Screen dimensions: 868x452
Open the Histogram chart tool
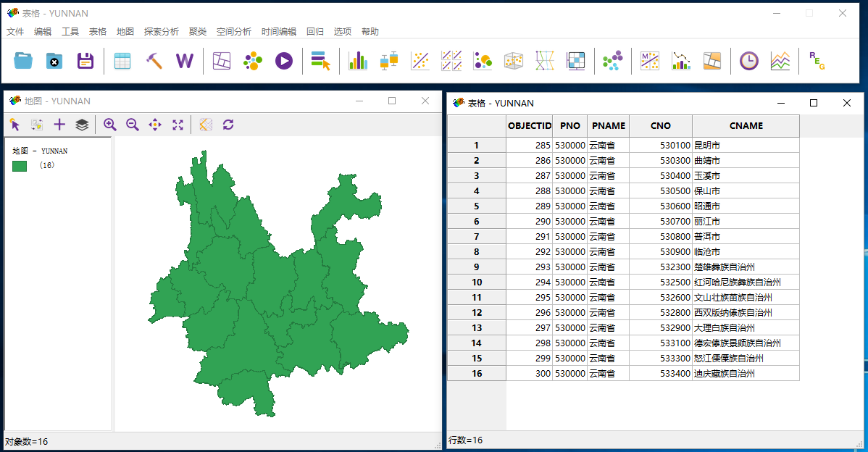click(358, 61)
